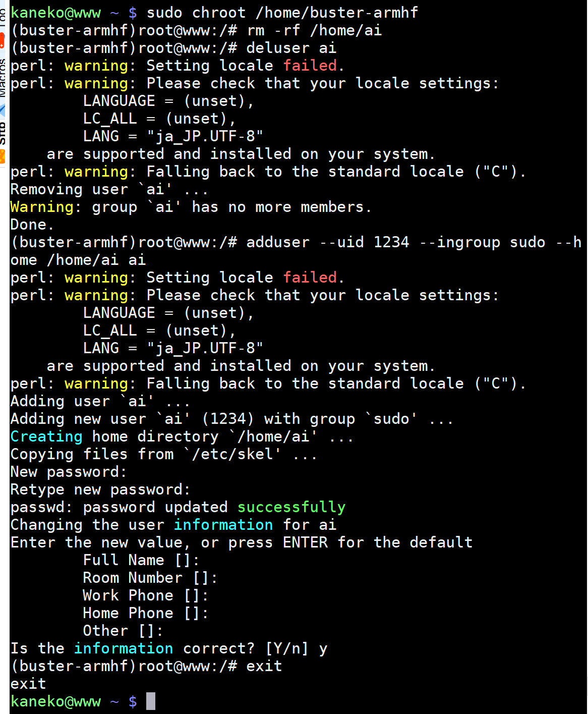Screen dimensions: 588x714
Task: Click the '[Y/n]' confirmation prompt
Action: point(287,648)
